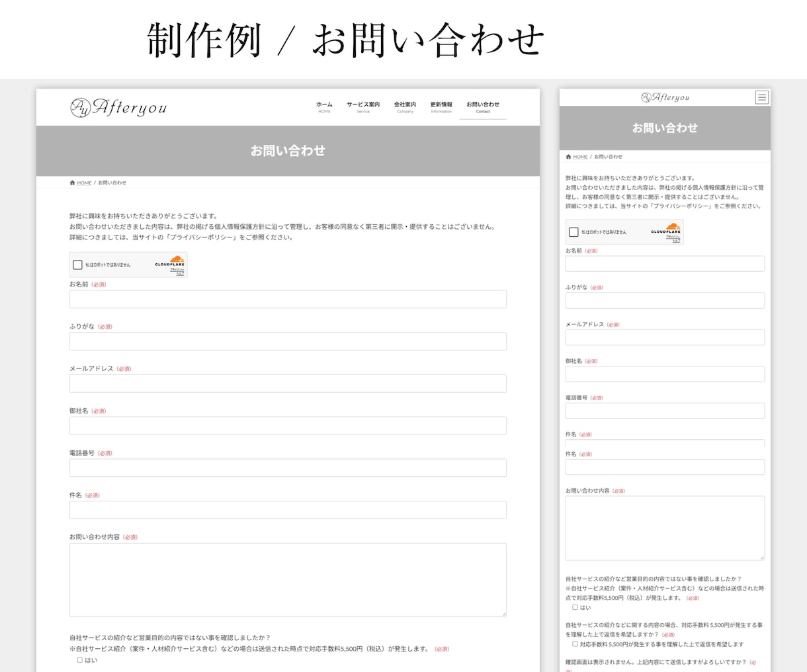This screenshot has height=672, width=807.
Task: Open the プライバシー link in the mobile Cloudflare widget
Action: [673, 236]
